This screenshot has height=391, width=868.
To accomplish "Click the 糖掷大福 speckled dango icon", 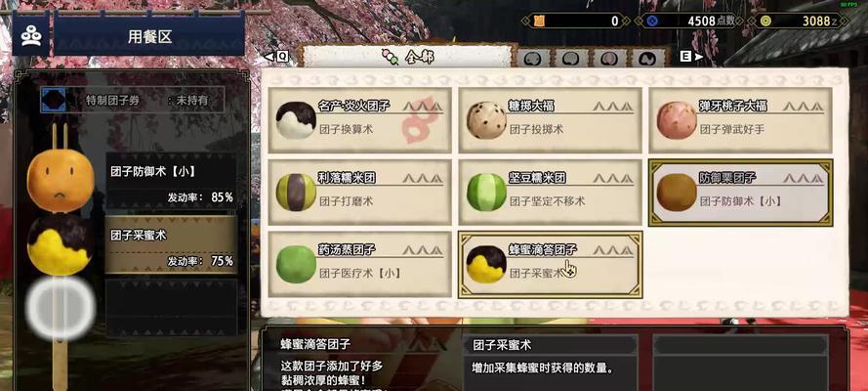I will tap(486, 120).
